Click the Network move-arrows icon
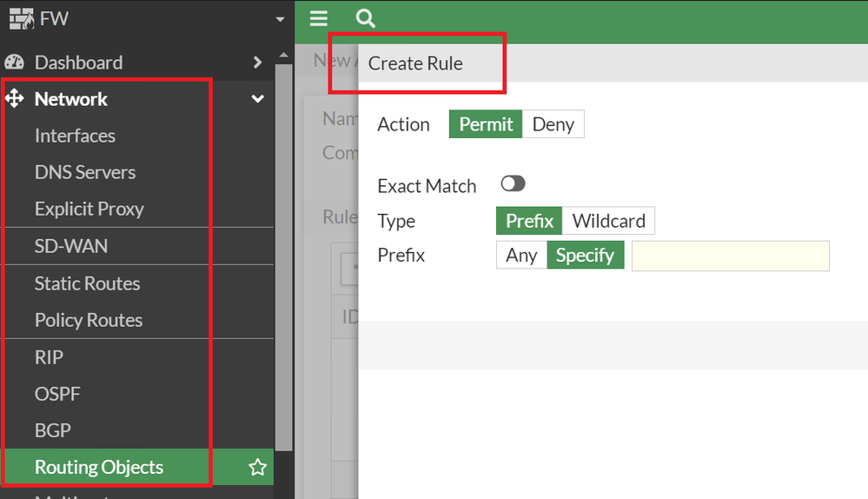This screenshot has width=868, height=499. coord(15,99)
